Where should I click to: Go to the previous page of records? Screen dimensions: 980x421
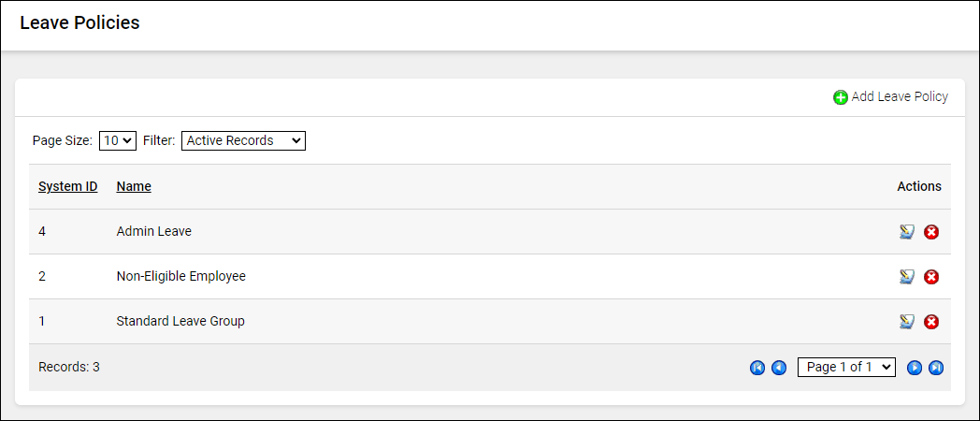click(x=779, y=368)
